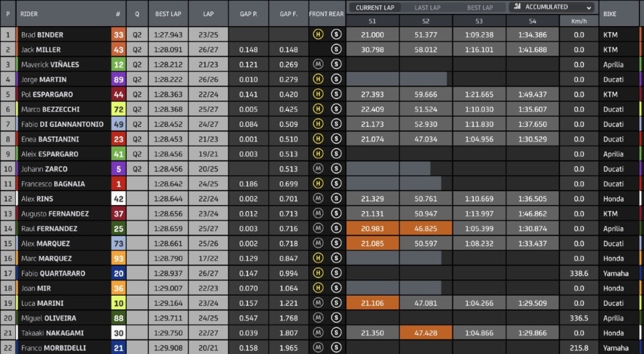
Task: Click Joan Mir's hard front tyre icon
Action: point(318,288)
